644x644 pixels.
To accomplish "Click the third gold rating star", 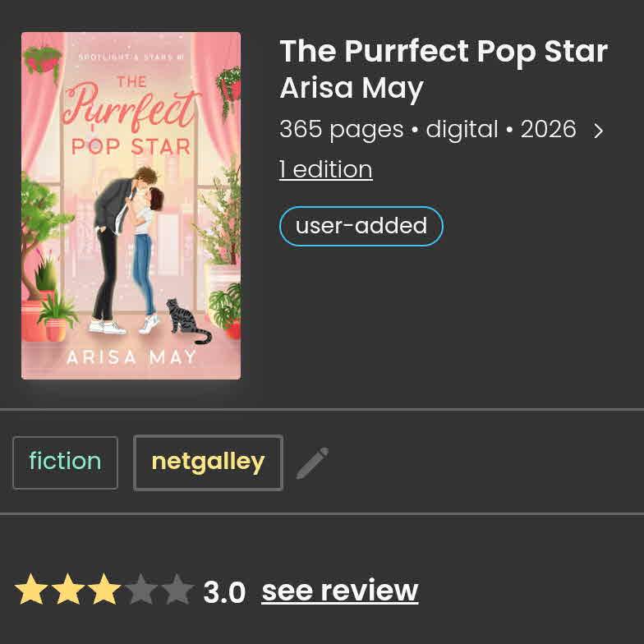I will pos(104,590).
